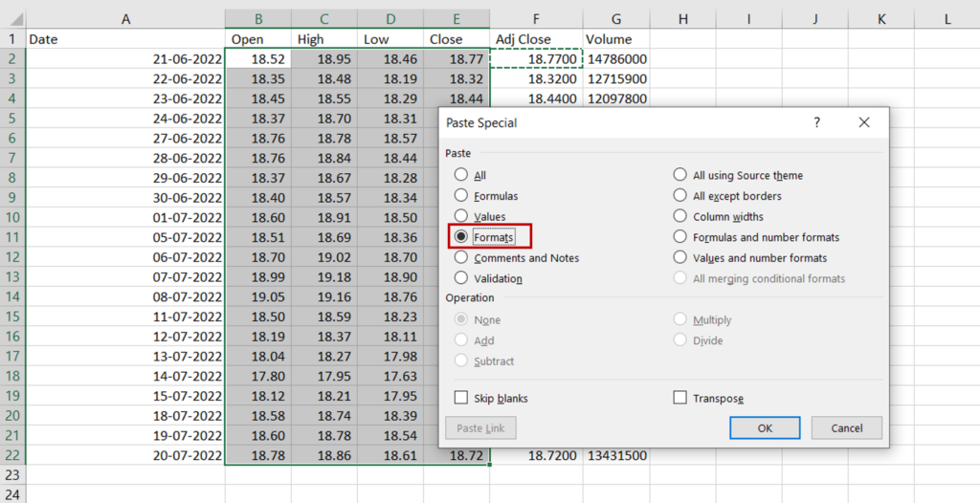980x503 pixels.
Task: Click the Low header cell
Action: [390, 39]
